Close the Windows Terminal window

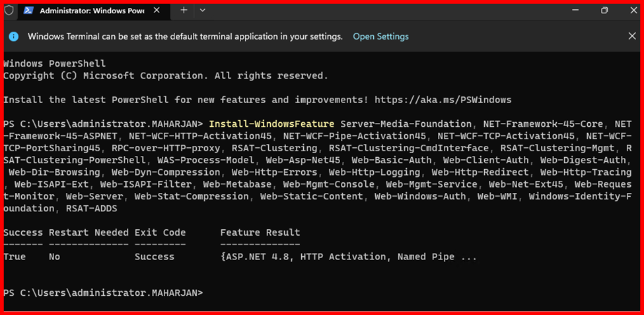point(631,11)
